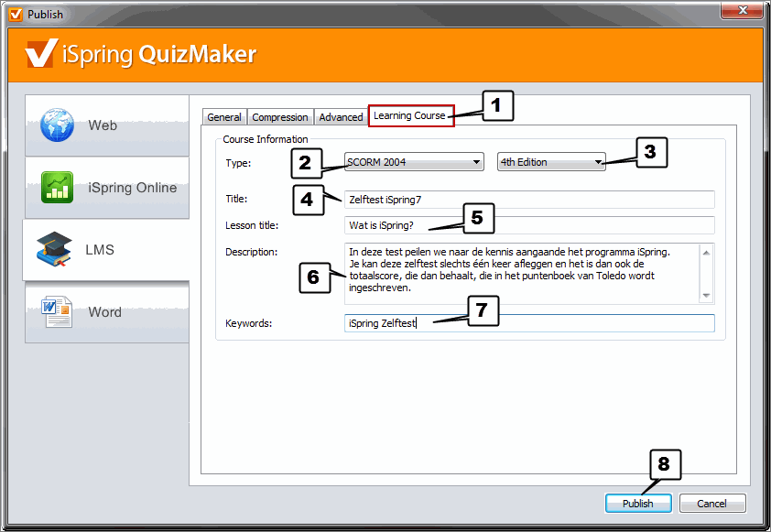The width and height of the screenshot is (771, 532).
Task: Click the Word document icon
Action: click(57, 311)
